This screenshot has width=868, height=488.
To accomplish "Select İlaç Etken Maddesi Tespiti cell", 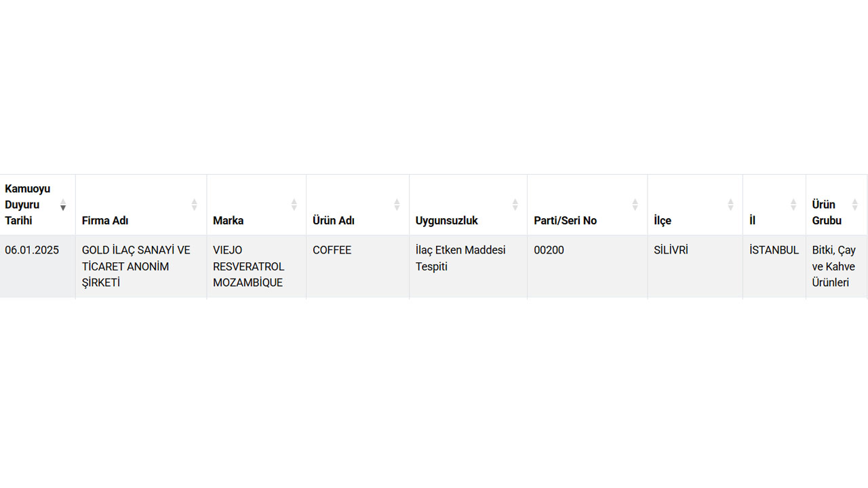I will (x=468, y=266).
